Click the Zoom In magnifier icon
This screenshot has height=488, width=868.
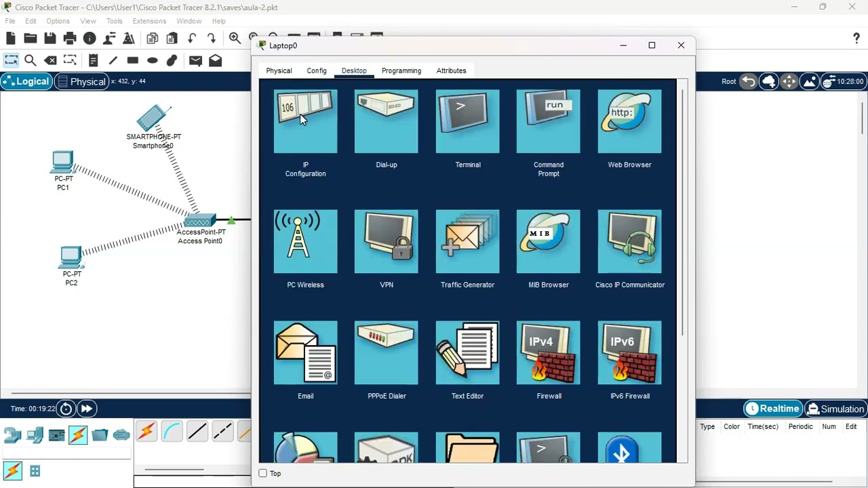pyautogui.click(x=235, y=39)
